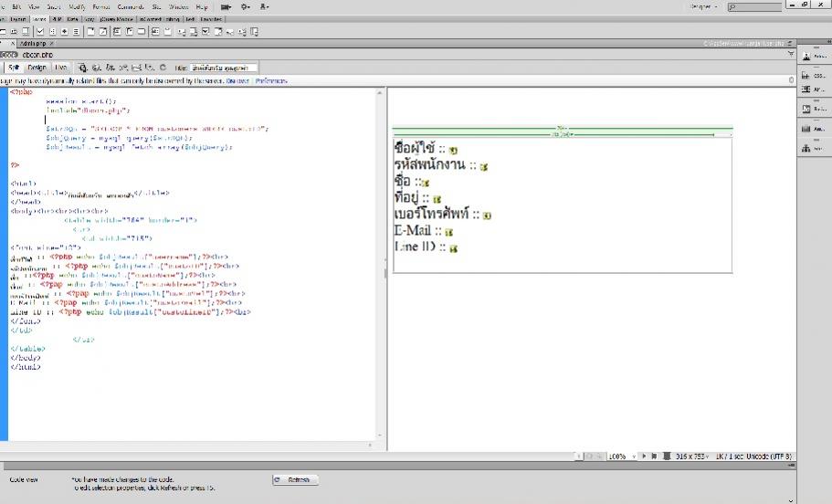Insert a Checkbox from the Forms bar
The image size is (832, 504).
[40, 32]
